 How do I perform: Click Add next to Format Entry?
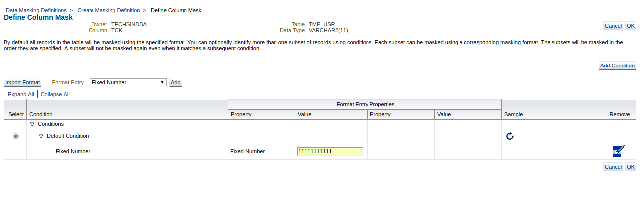(x=176, y=82)
